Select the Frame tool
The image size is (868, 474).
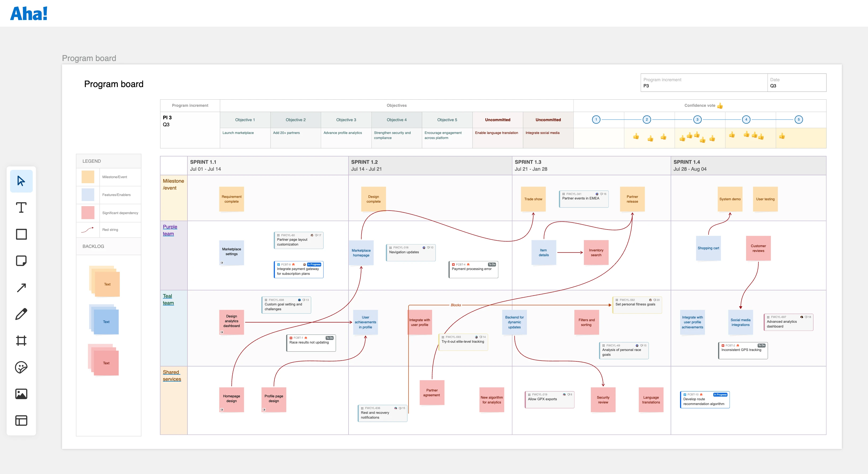pyautogui.click(x=21, y=340)
